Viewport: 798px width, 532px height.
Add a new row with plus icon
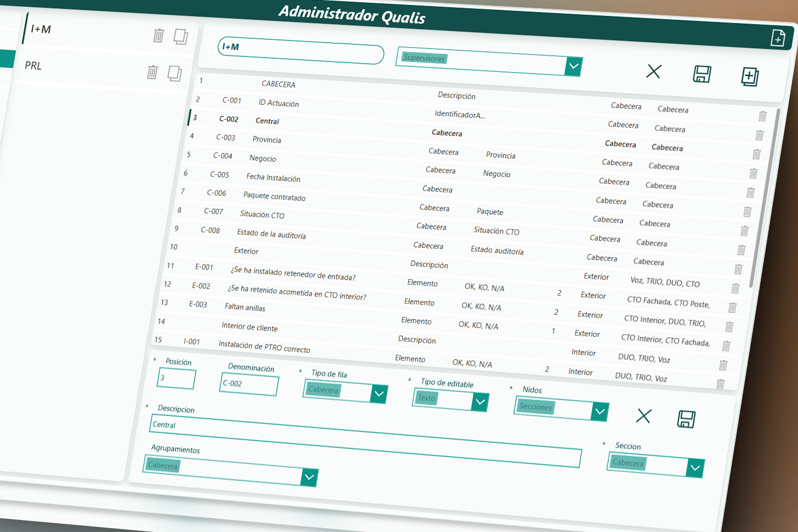(x=750, y=77)
